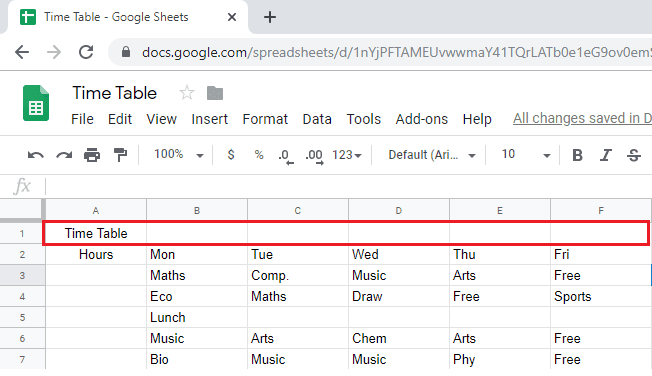
Task: Open the Edit menu
Action: coord(120,119)
